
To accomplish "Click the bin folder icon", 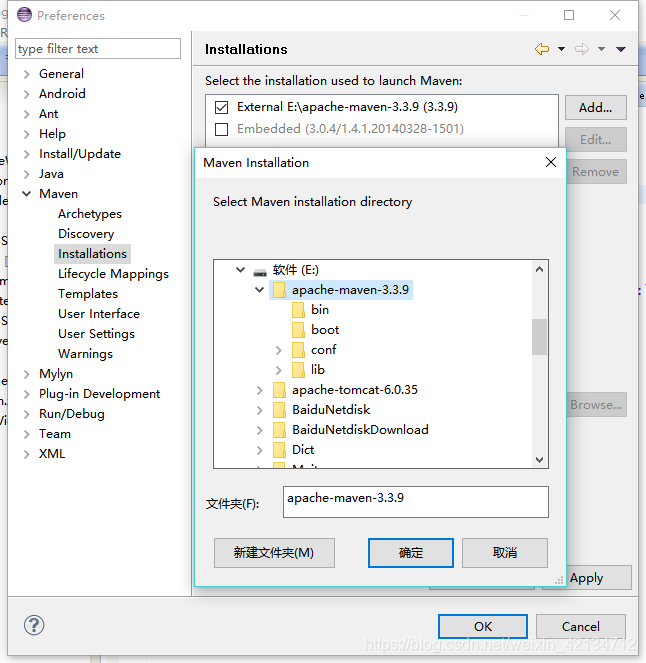I will (x=298, y=310).
